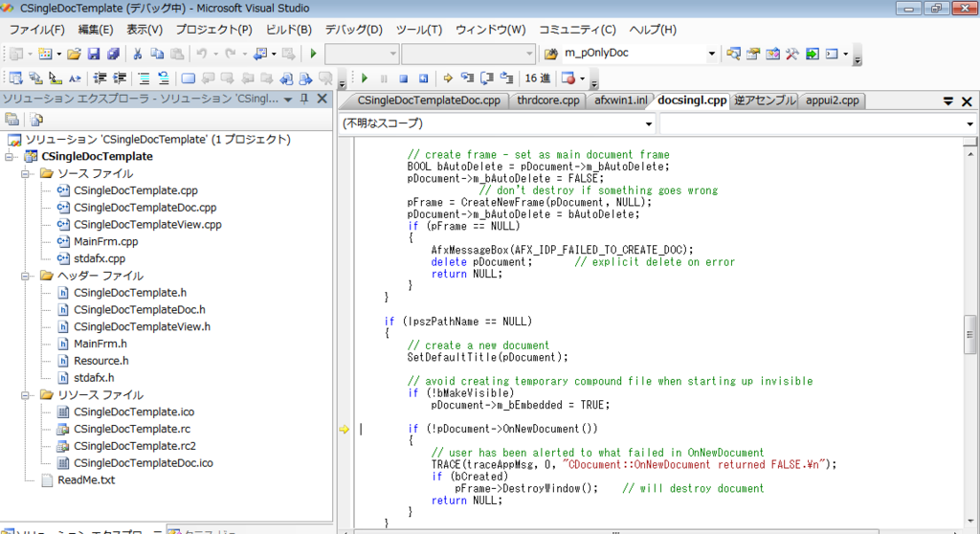980x534 pixels.
Task: Click the Restart debugging icon
Action: [424, 78]
